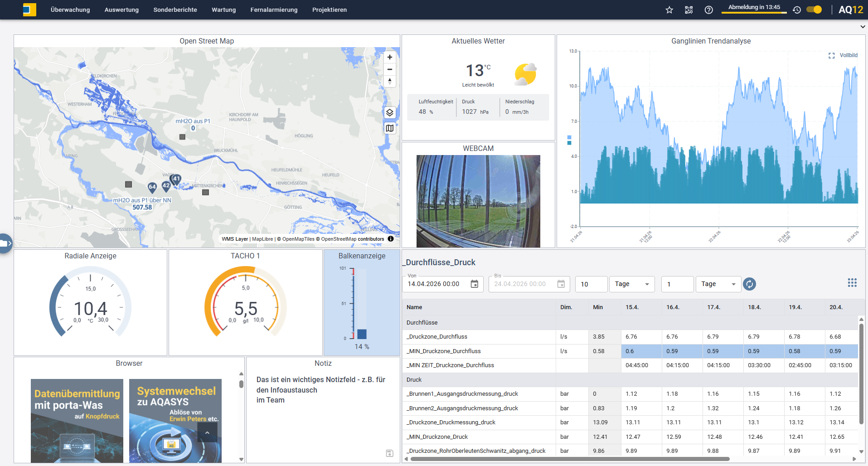The width and height of the screenshot is (868, 466).
Task: Expand the first Tage unit dropdown
Action: tap(632, 284)
